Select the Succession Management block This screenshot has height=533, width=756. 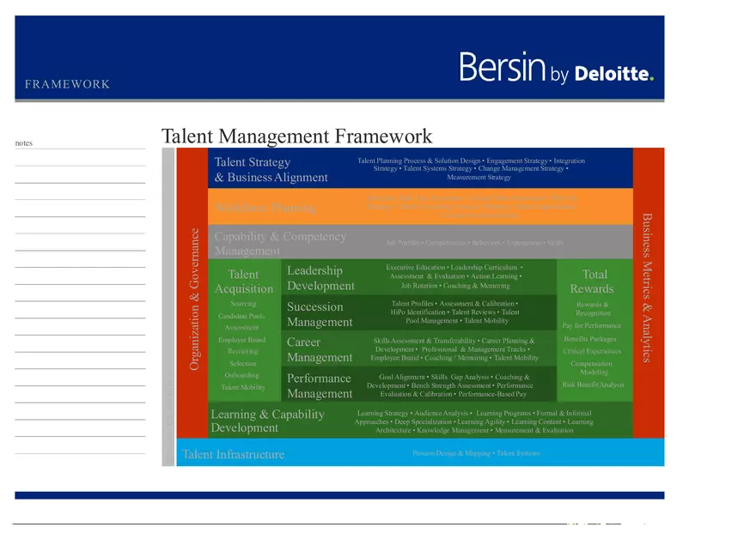coord(320,314)
